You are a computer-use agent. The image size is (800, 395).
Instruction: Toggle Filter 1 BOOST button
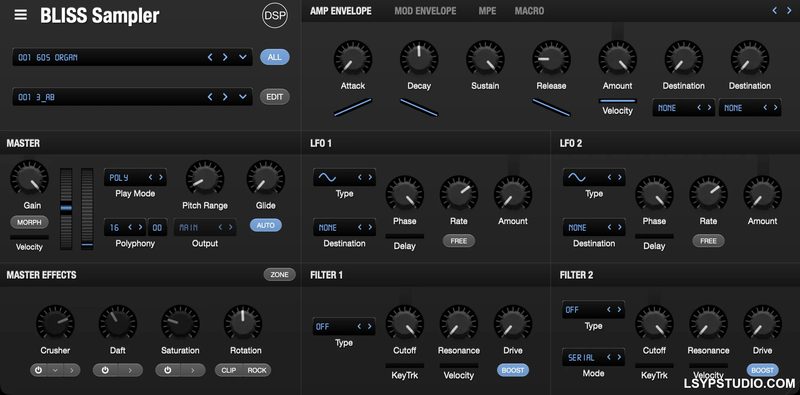(x=513, y=371)
